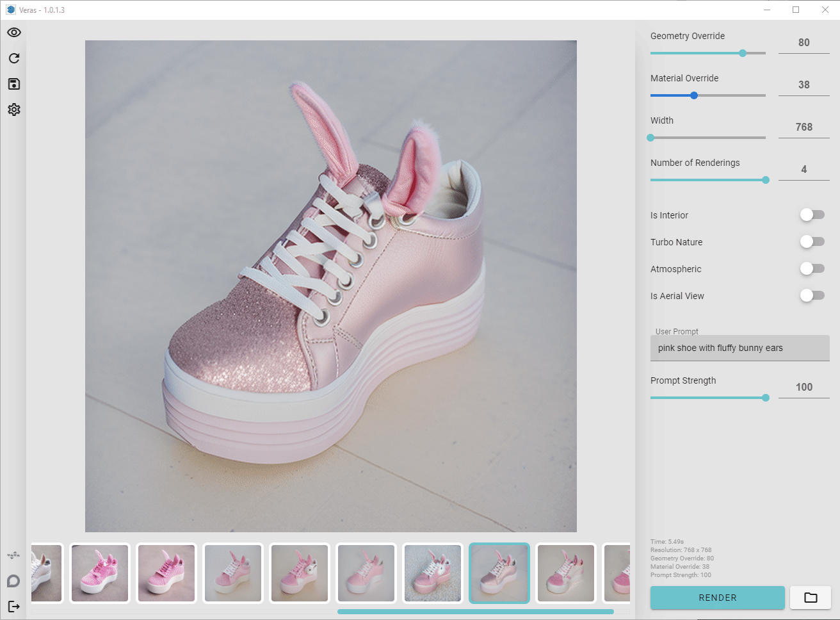The width and height of the screenshot is (840, 620).
Task: Click the Material Override value field 38
Action: click(x=804, y=85)
